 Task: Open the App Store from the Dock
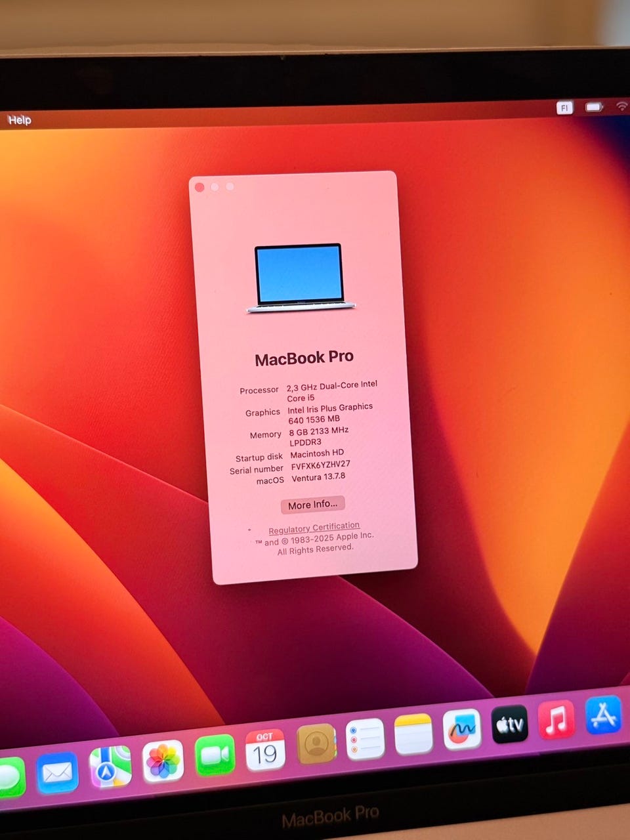(603, 714)
